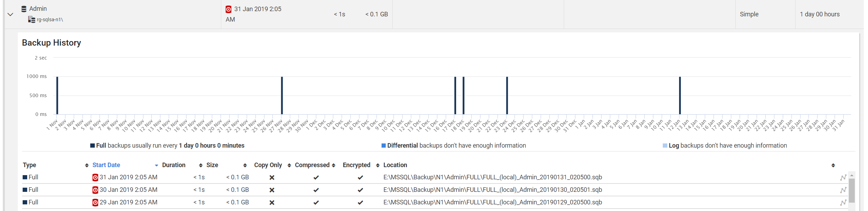Open graph icon for 31 Jan backup row
Viewport: 868px width, 211px height.
point(843,178)
